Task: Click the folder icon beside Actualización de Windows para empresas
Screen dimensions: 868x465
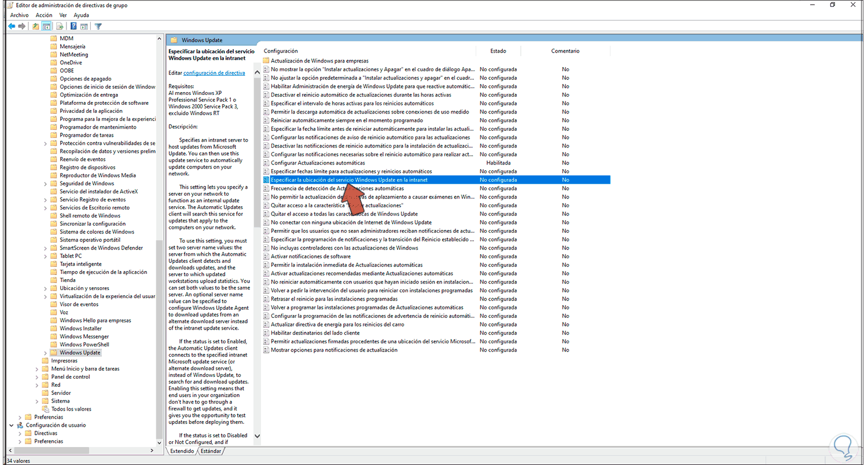Action: [x=266, y=61]
